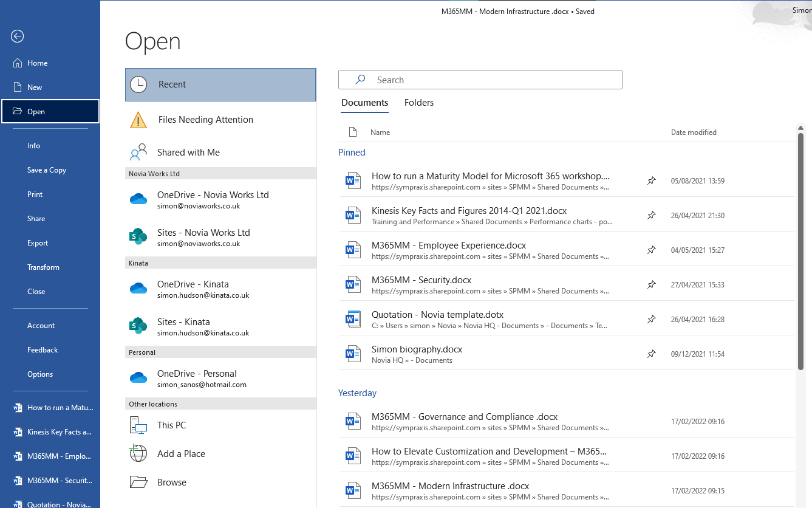Open the Browse file dialog
This screenshot has height=508, width=812.
coord(171,482)
